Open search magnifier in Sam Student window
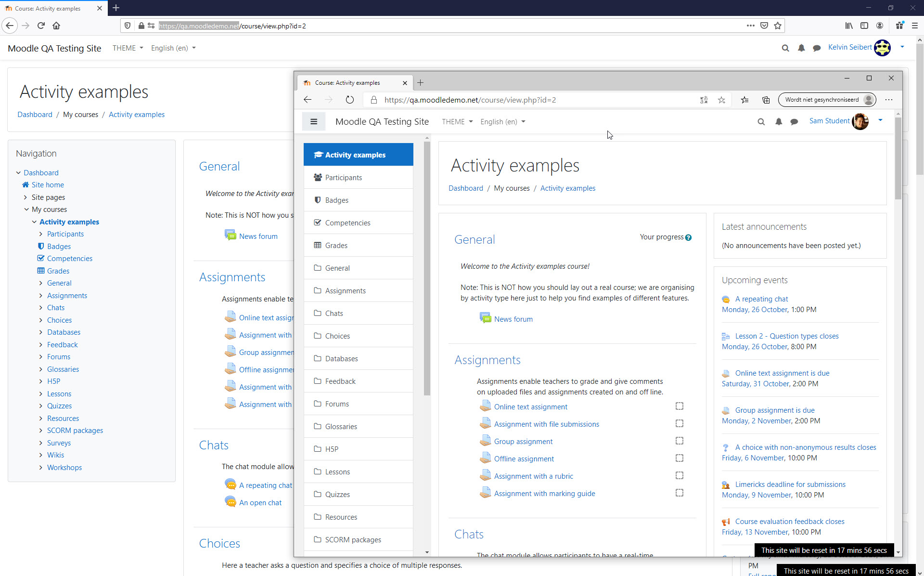This screenshot has height=576, width=924. pos(761,122)
